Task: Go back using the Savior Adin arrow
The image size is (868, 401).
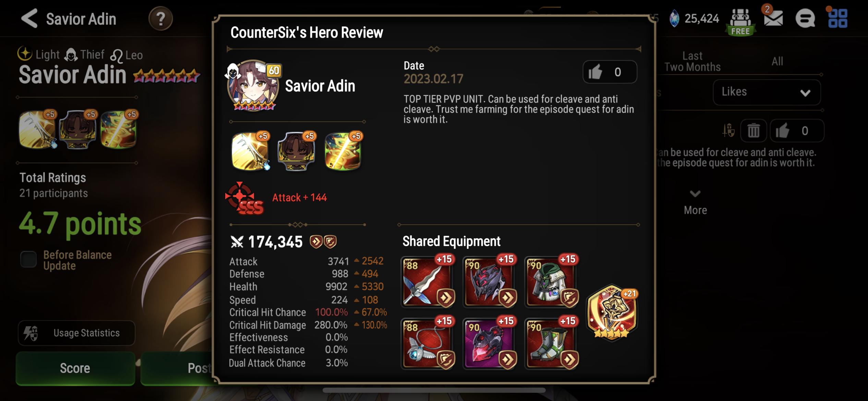Action: coord(29,19)
